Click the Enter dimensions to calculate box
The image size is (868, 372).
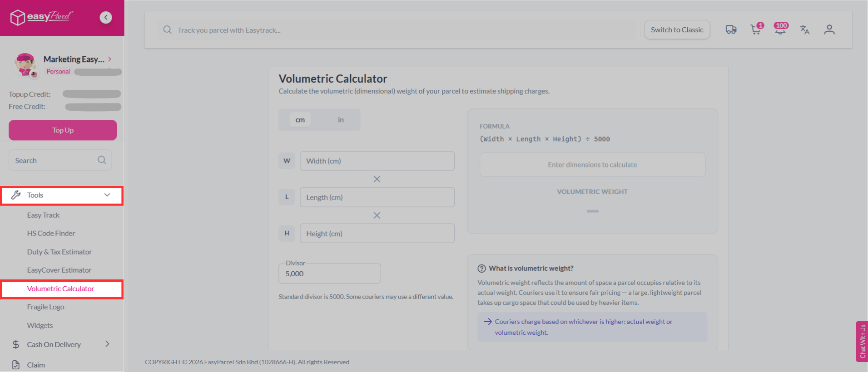(x=592, y=165)
